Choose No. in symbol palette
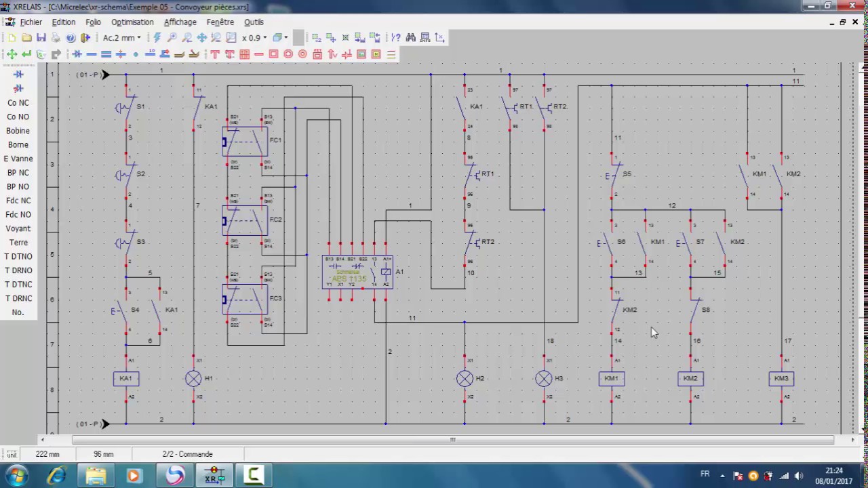Image resolution: width=868 pixels, height=488 pixels. 18,312
